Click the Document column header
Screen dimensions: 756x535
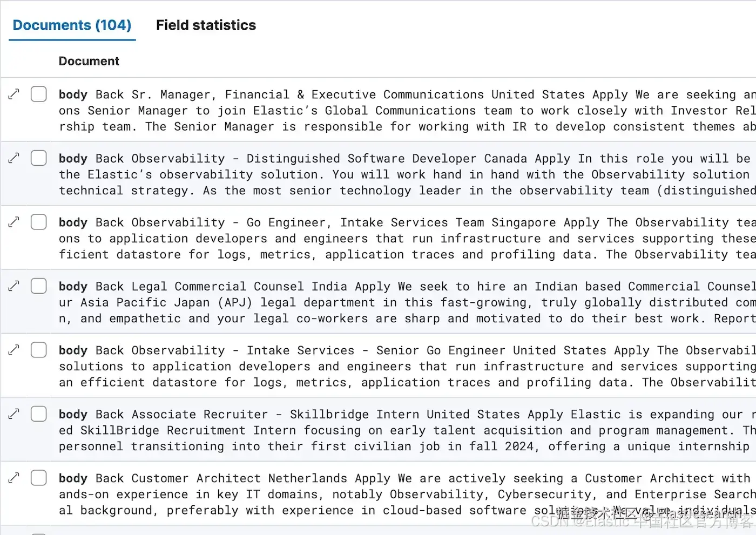point(89,61)
